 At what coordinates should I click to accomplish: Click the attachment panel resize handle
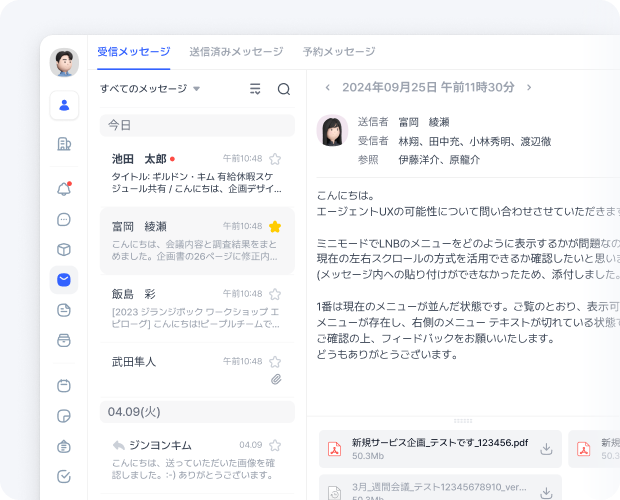(463, 420)
